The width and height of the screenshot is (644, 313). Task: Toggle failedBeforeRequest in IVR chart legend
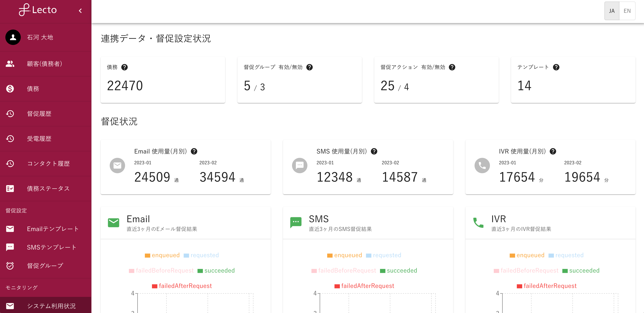pos(526,271)
